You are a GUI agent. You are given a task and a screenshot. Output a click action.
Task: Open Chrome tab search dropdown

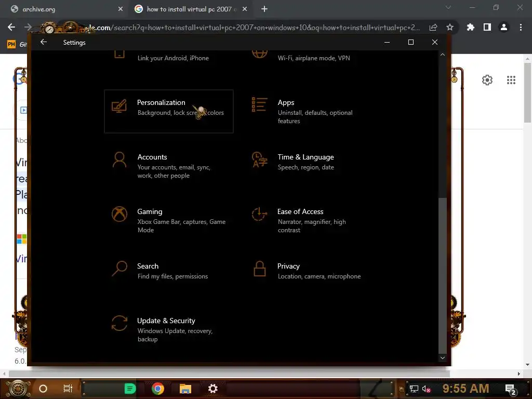[x=448, y=7]
